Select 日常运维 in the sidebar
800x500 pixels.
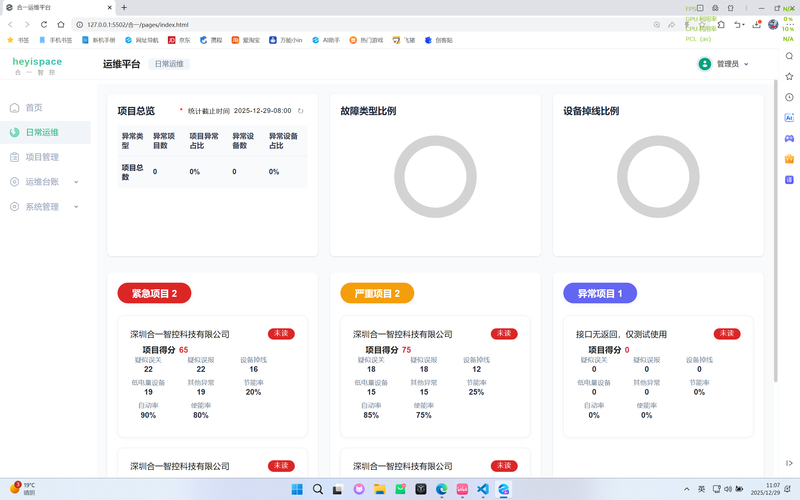pyautogui.click(x=45, y=133)
